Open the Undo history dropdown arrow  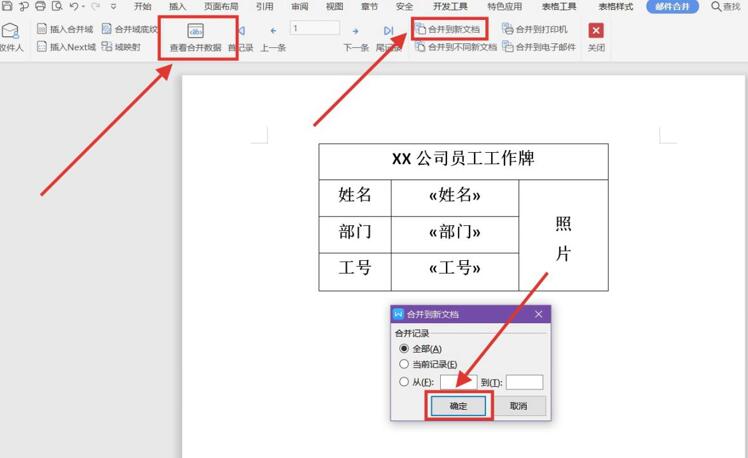point(83,7)
